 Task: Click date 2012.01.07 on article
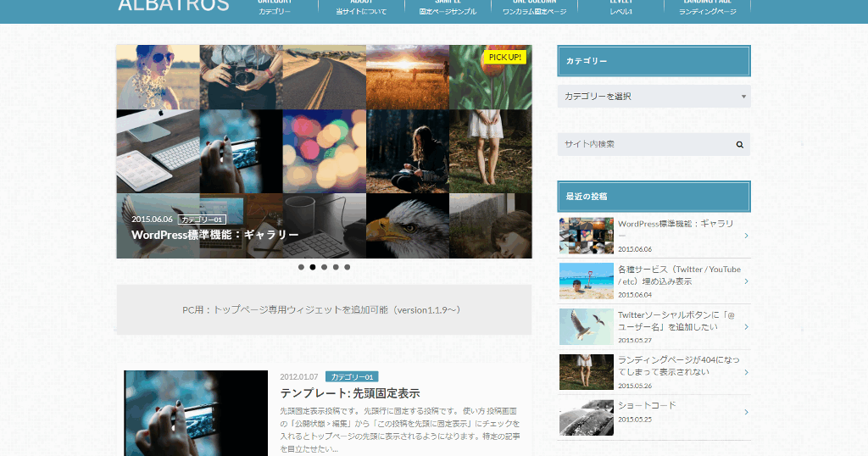(299, 377)
